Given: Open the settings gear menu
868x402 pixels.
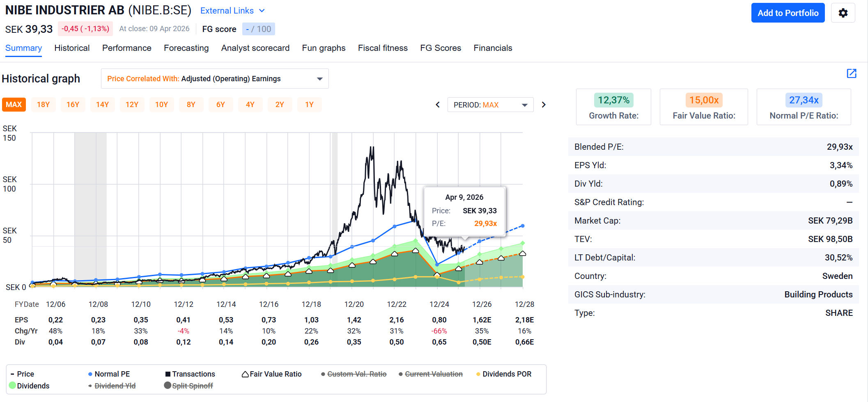Looking at the screenshot, I should (x=843, y=13).
